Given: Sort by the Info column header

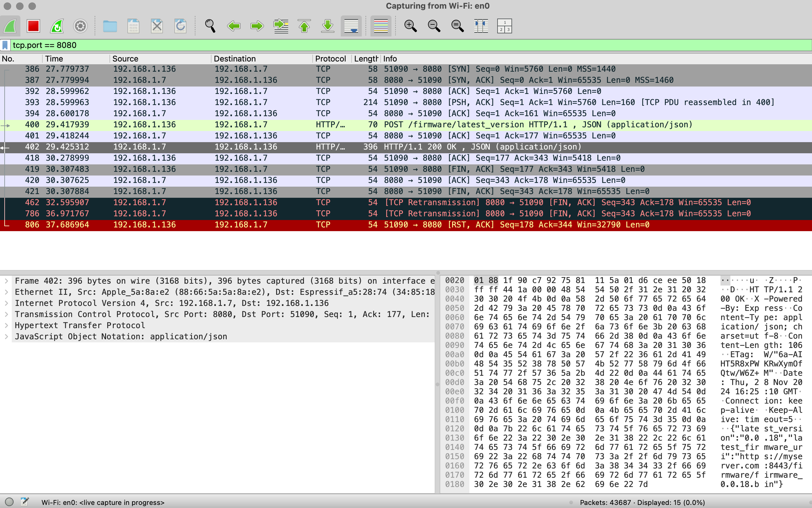Looking at the screenshot, I should point(596,59).
